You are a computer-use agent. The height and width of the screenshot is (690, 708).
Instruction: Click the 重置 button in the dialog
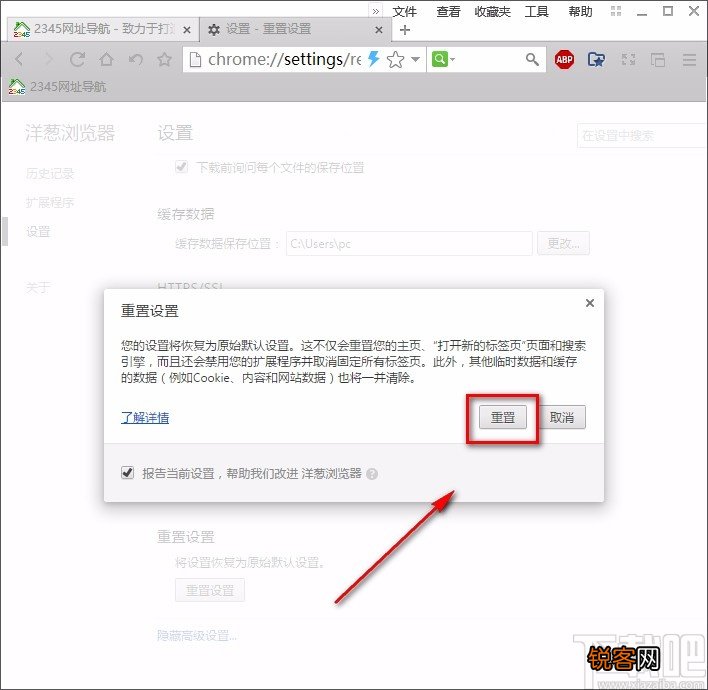point(503,417)
